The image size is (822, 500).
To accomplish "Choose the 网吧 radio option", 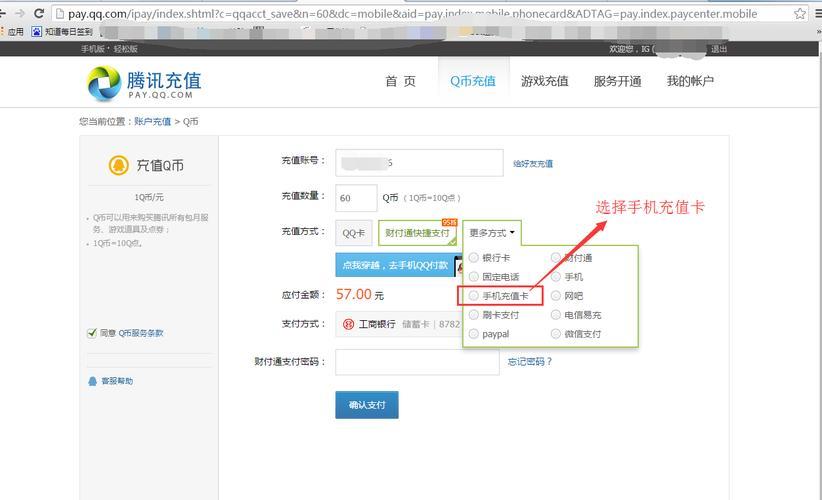I will pos(556,296).
